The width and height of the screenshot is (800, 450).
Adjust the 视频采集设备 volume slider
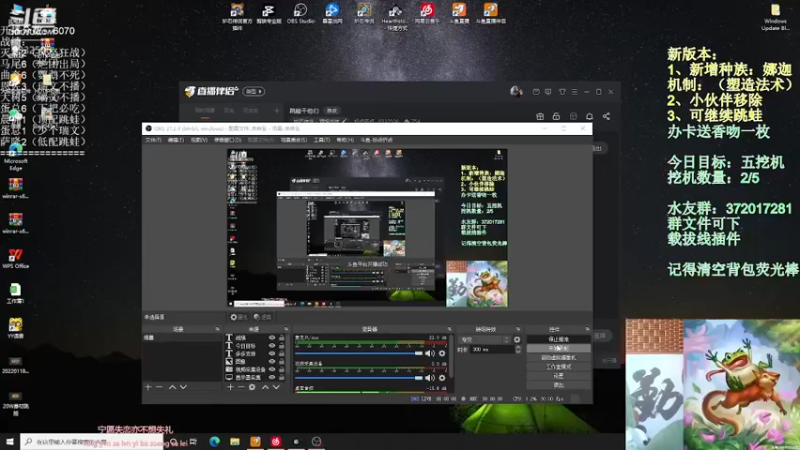coord(359,378)
